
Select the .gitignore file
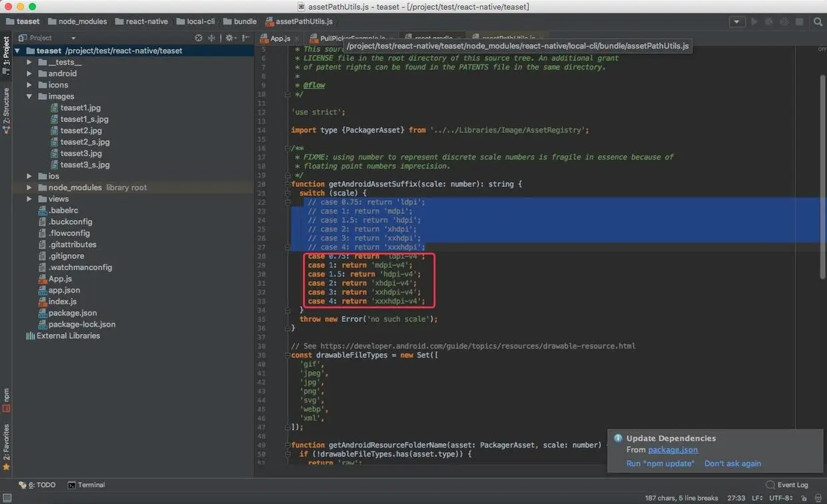tap(66, 256)
